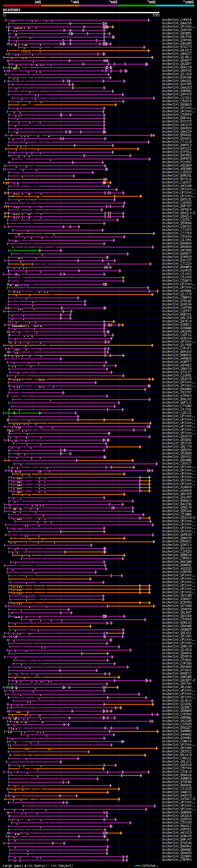Click the UniRef100_Q9VYC9 label
Viewport: 197px width, 868px height.
click(177, 94)
